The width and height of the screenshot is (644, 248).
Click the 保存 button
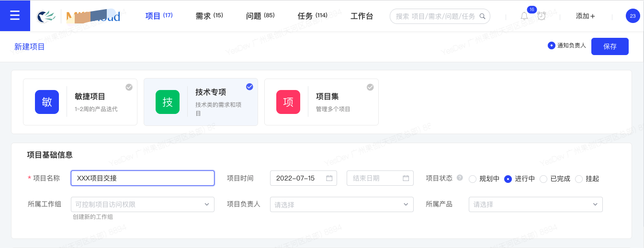coord(610,46)
